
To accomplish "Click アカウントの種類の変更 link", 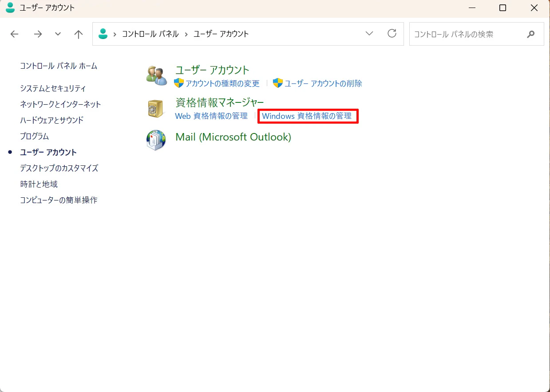I will point(222,83).
